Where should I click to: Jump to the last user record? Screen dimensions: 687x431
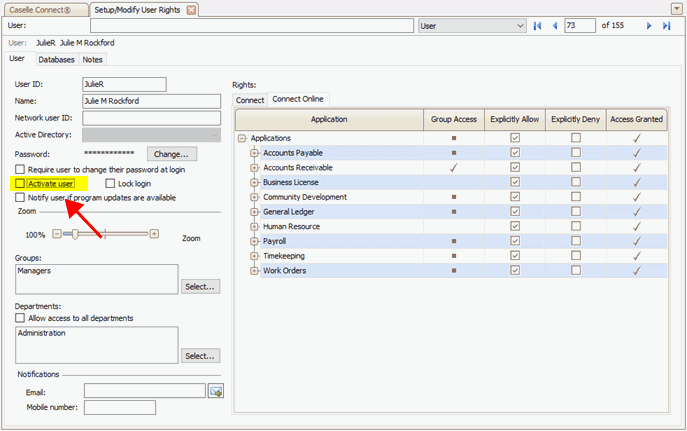[x=666, y=26]
